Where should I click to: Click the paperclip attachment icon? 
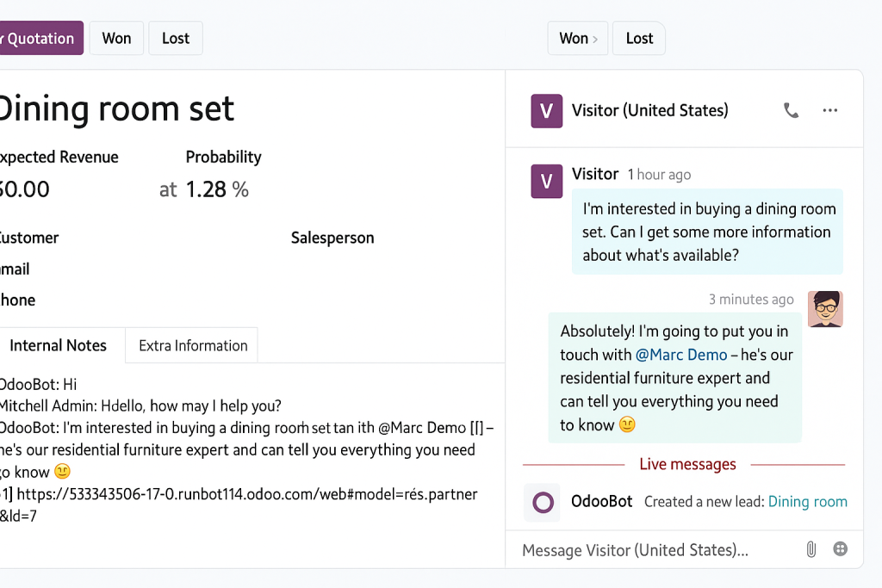[811, 549]
